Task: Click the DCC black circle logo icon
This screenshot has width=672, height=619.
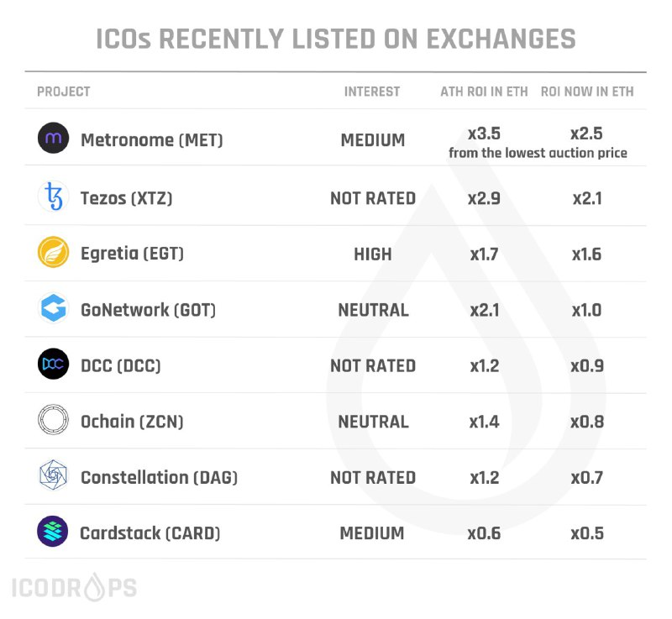Action: 53,364
